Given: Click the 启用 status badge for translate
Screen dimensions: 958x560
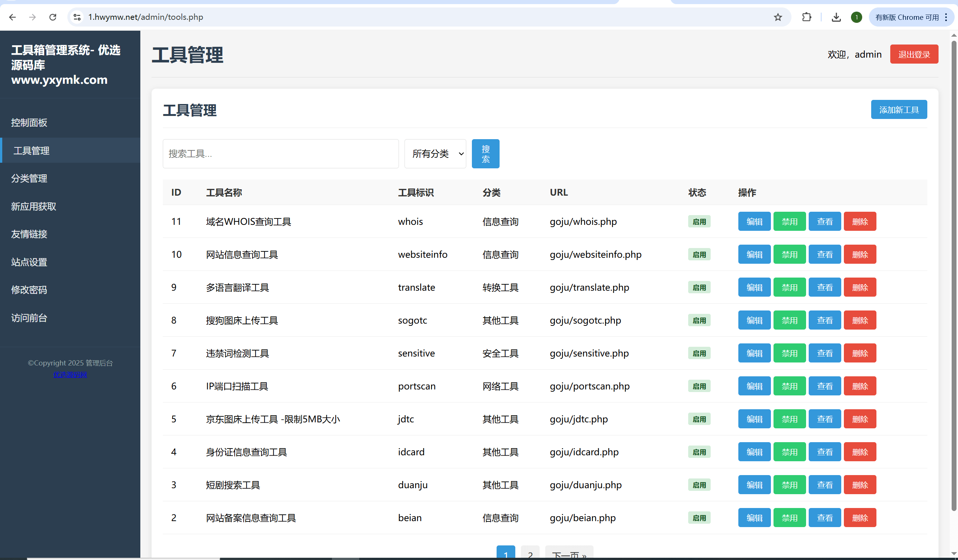Looking at the screenshot, I should [x=699, y=287].
